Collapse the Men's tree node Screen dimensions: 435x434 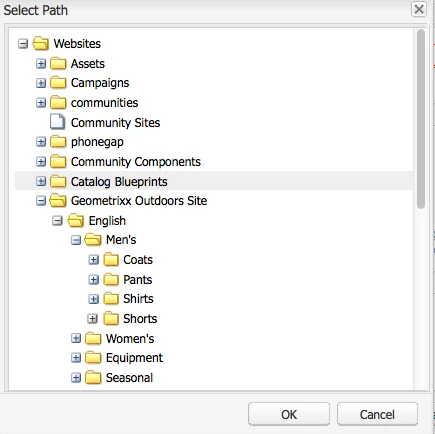(76, 240)
